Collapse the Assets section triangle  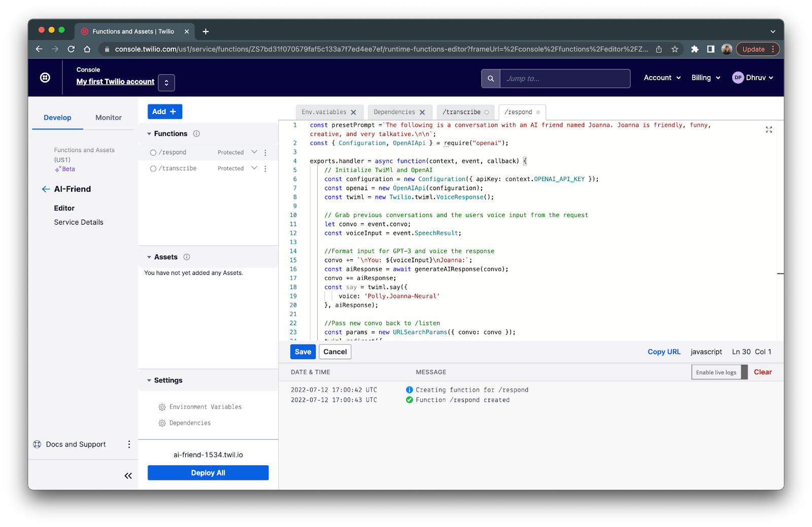point(149,257)
